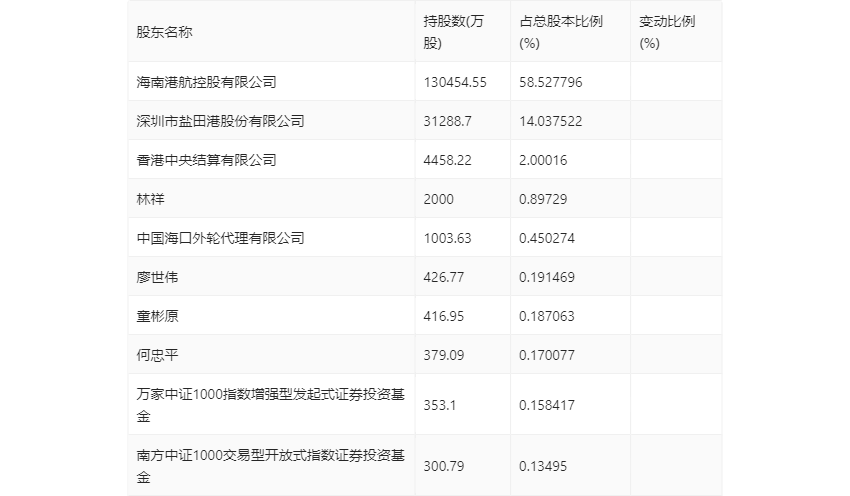
Task: Select 海南港航控股有限公司 shareholder name
Action: pyautogui.click(x=207, y=82)
